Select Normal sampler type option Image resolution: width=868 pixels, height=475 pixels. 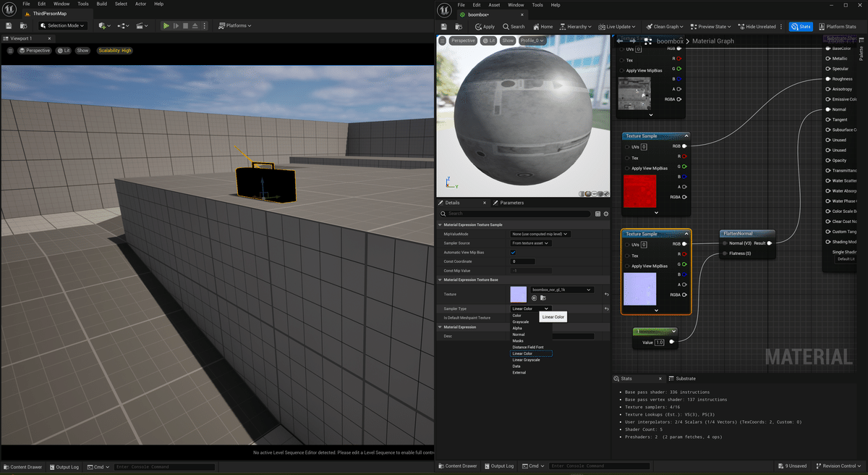pos(531,335)
